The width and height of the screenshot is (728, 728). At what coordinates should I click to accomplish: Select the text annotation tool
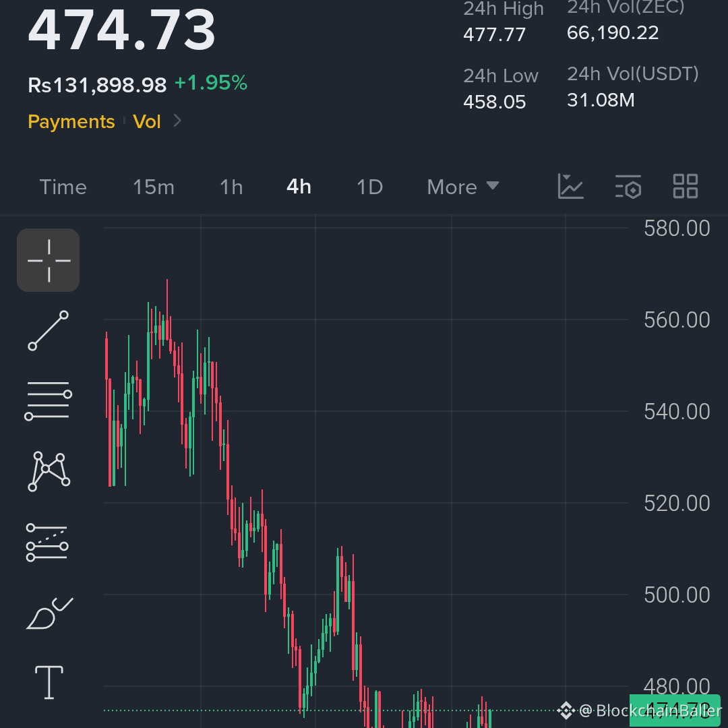tap(49, 682)
